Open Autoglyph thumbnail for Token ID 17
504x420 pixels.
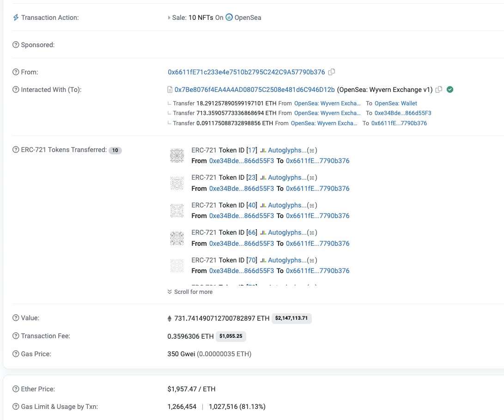177,156
